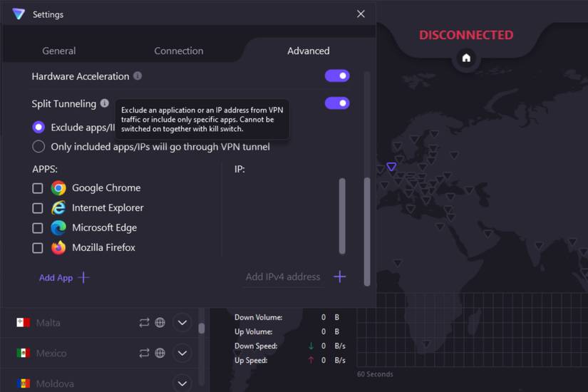Expand the Malta server list chevron
Screen dimensions: 588x392
pos(182,323)
